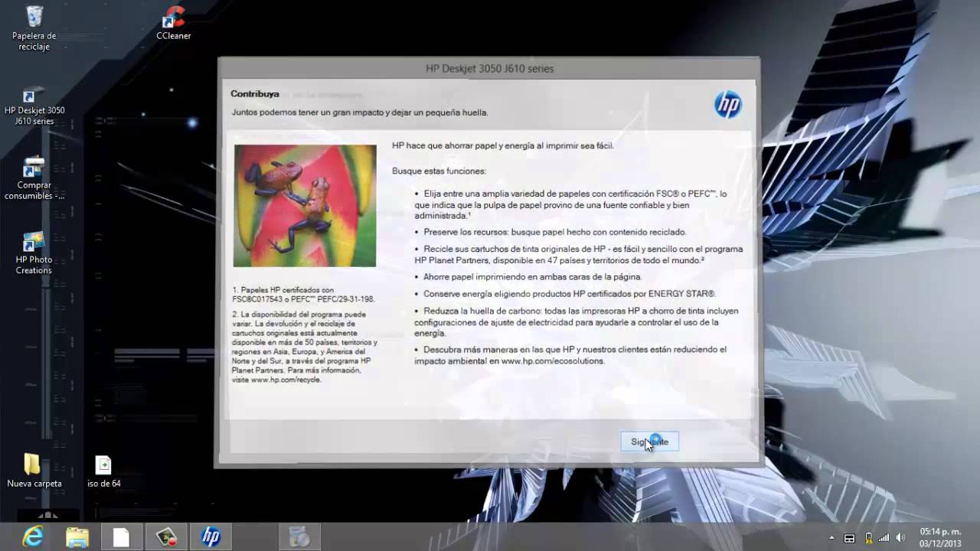Image resolution: width=980 pixels, height=551 pixels.
Task: Click the text mentioning www.hp.com/ecosolutions
Action: (570, 355)
